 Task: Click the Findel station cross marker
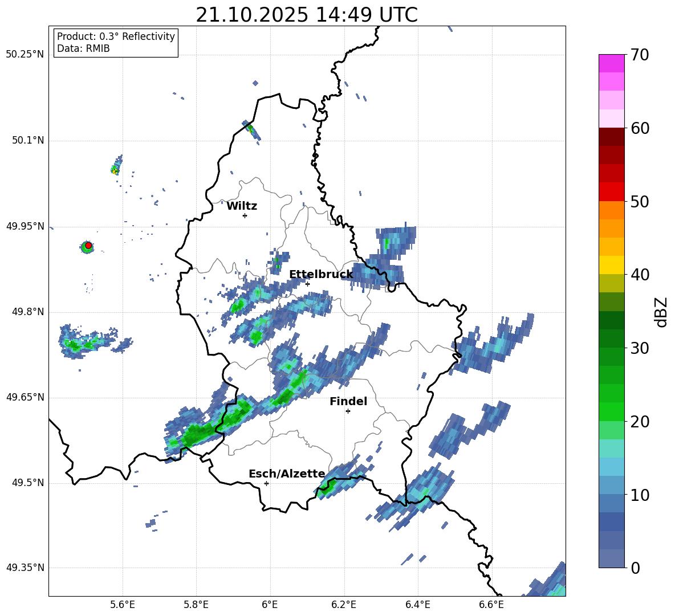[348, 411]
